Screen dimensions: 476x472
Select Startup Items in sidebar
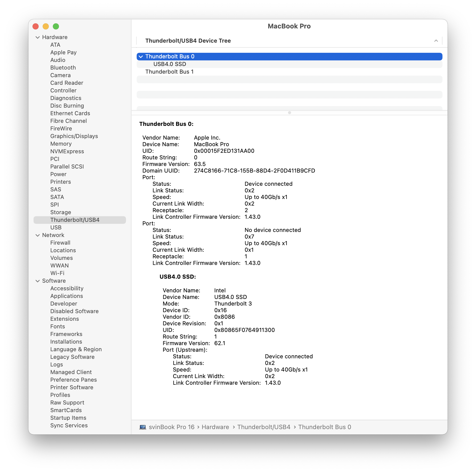(x=68, y=418)
